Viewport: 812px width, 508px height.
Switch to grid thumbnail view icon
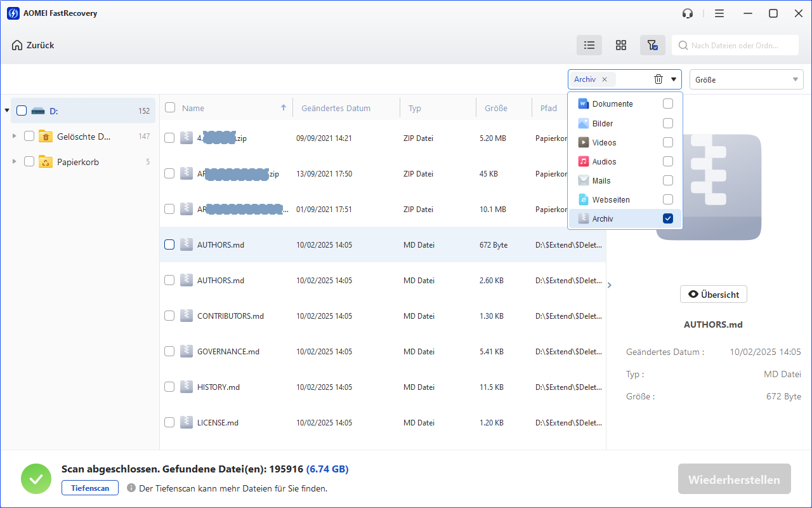click(x=621, y=45)
